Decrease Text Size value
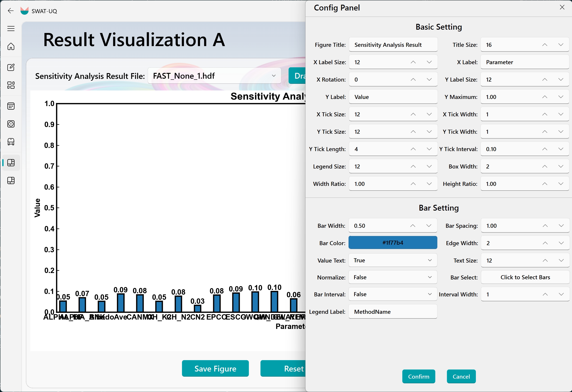This screenshot has width=572, height=392. click(x=561, y=261)
